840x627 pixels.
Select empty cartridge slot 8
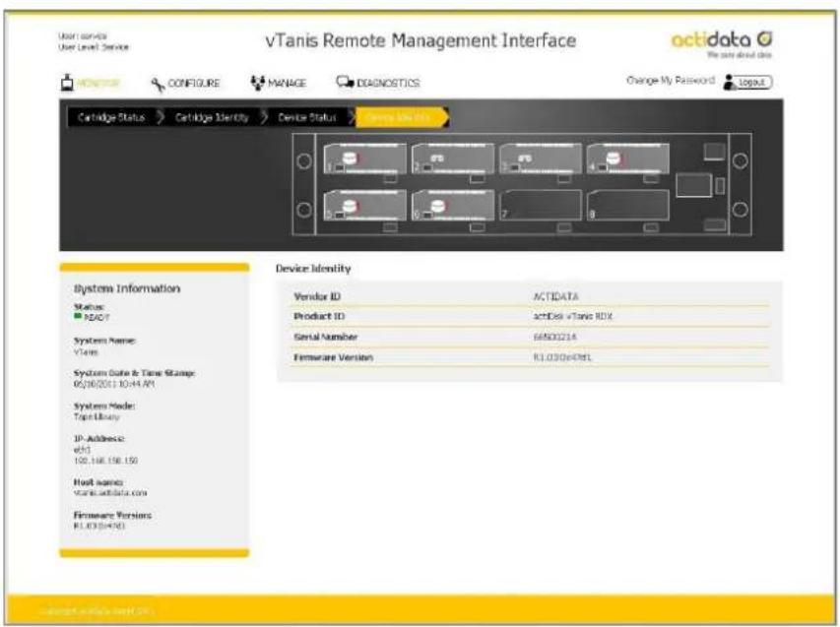pos(628,205)
